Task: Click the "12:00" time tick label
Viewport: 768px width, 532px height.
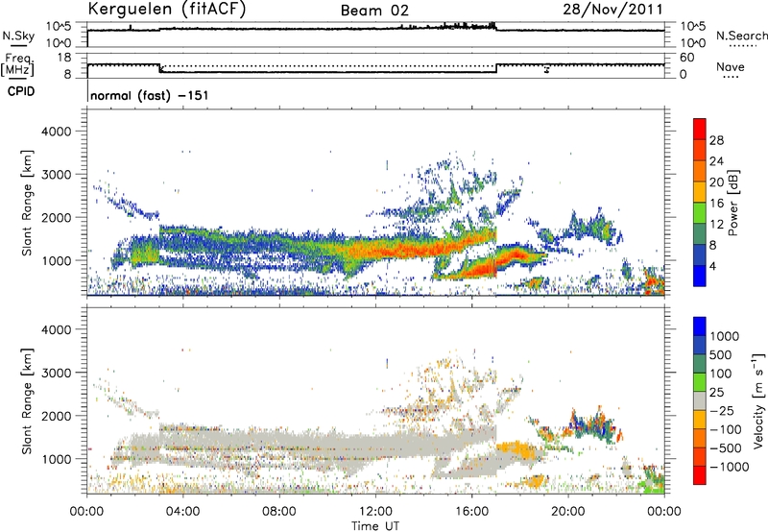Action: click(375, 512)
